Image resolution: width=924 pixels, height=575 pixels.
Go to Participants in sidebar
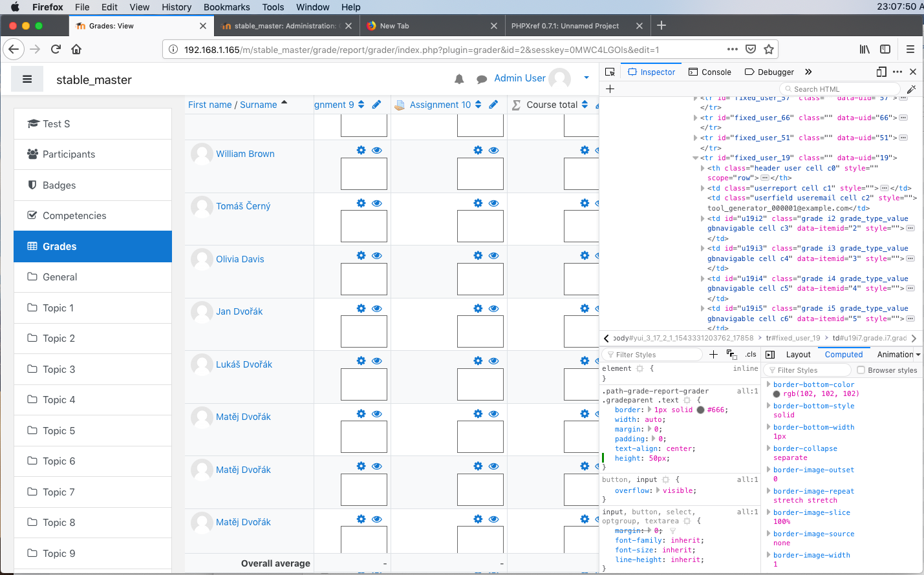click(x=92, y=154)
